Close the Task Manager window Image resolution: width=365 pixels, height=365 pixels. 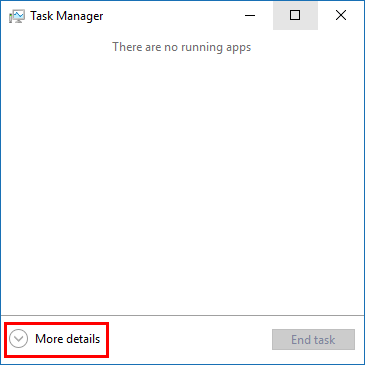coord(341,15)
